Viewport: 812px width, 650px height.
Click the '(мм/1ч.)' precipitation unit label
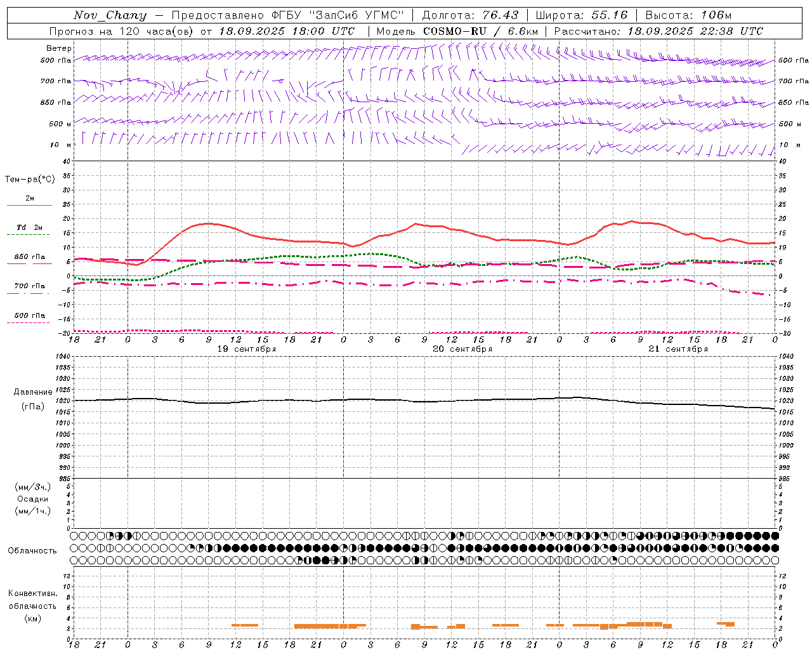[33, 511]
